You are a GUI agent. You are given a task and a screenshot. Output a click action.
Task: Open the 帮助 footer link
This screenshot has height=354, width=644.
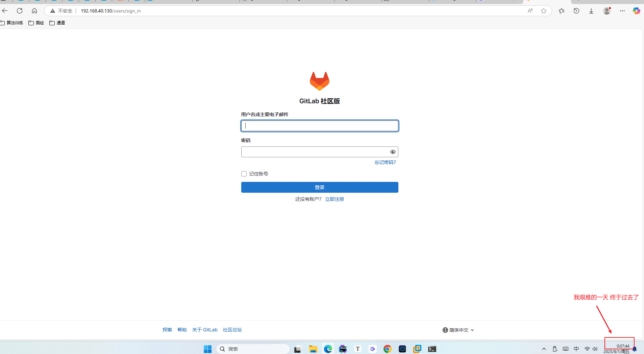point(182,330)
